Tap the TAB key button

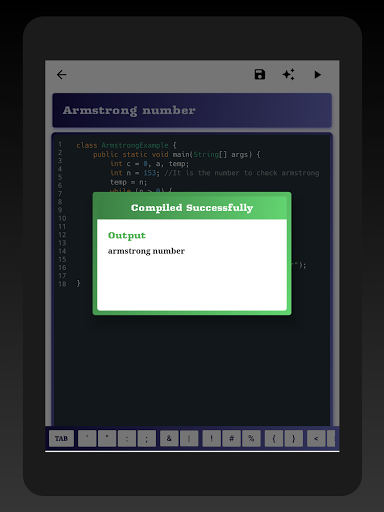pyautogui.click(x=61, y=438)
